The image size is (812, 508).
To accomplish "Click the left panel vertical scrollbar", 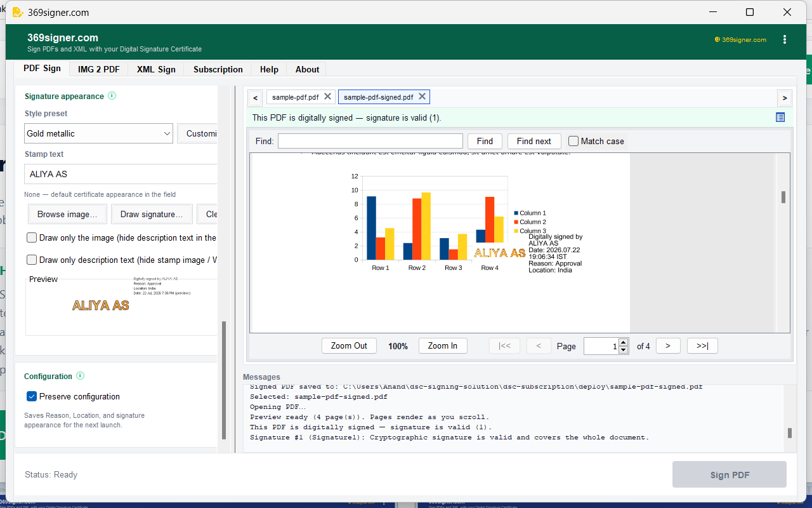I will pos(223,380).
